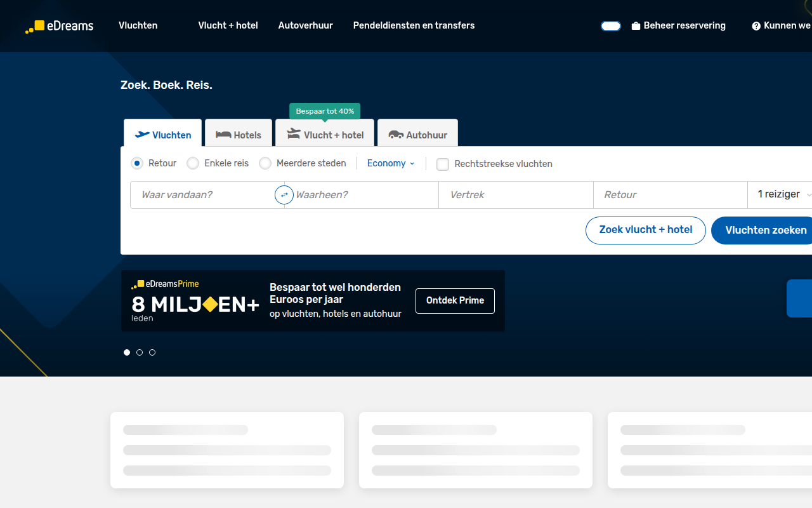Go to Autoverhuur in the top navigation
This screenshot has height=508, width=812.
[x=306, y=25]
